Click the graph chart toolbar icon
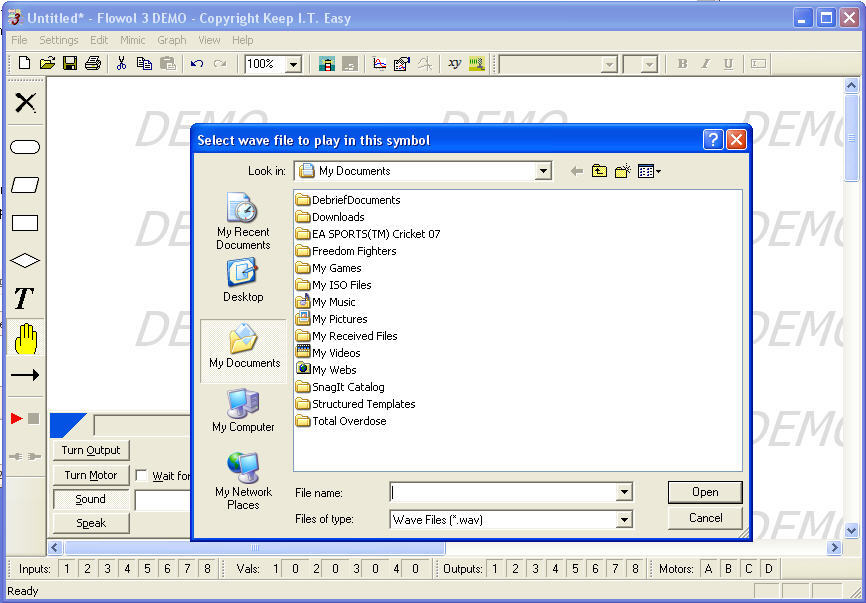 point(379,64)
